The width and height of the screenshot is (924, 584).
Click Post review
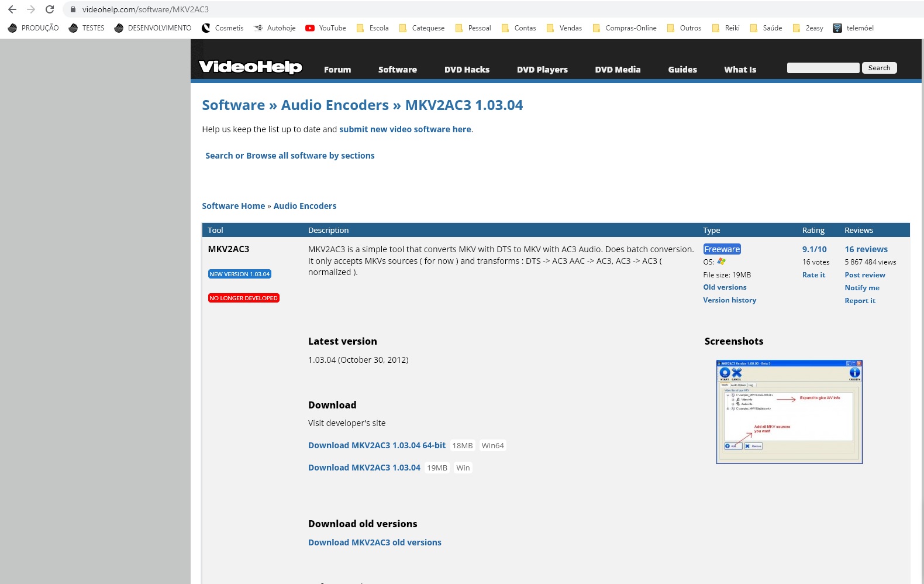pyautogui.click(x=865, y=275)
